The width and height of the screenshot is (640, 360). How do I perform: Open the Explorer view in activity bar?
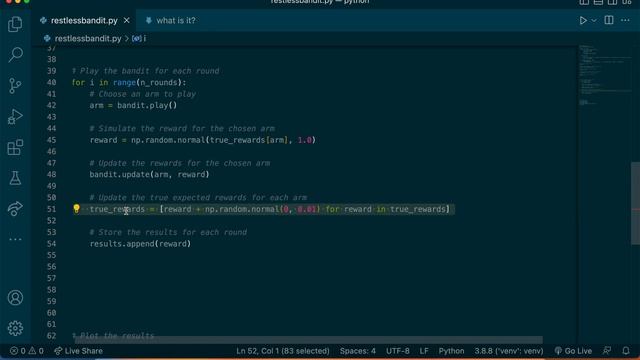[15, 24]
